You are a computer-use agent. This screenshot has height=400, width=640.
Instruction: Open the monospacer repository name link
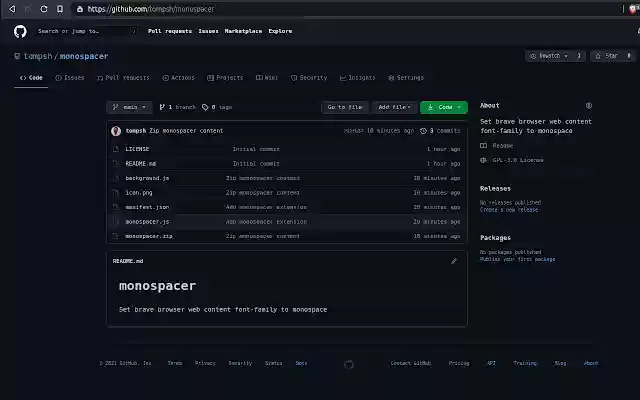coord(84,56)
